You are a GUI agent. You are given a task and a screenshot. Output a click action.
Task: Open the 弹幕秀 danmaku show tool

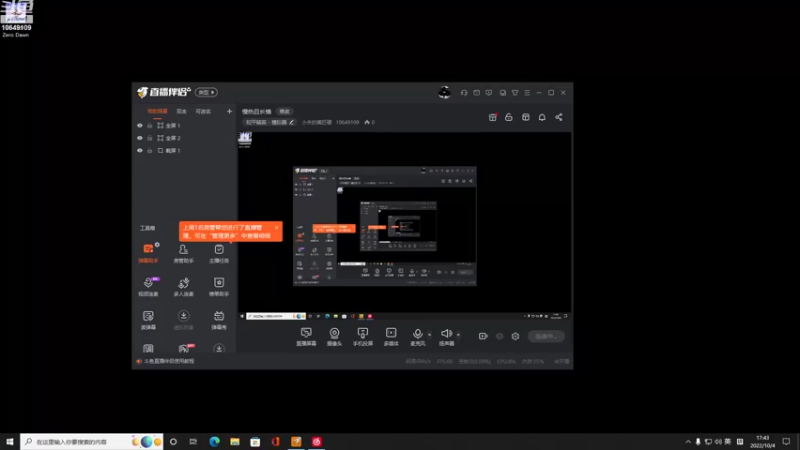tap(219, 320)
